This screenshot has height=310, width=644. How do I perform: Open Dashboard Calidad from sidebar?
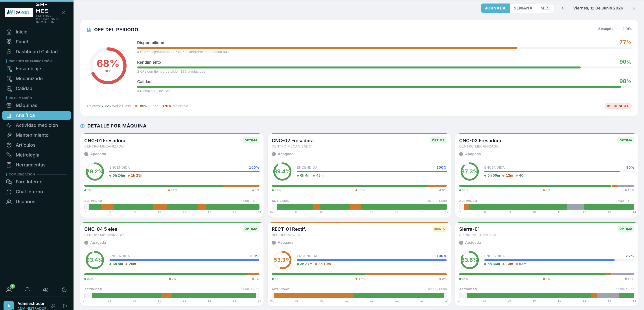37,52
